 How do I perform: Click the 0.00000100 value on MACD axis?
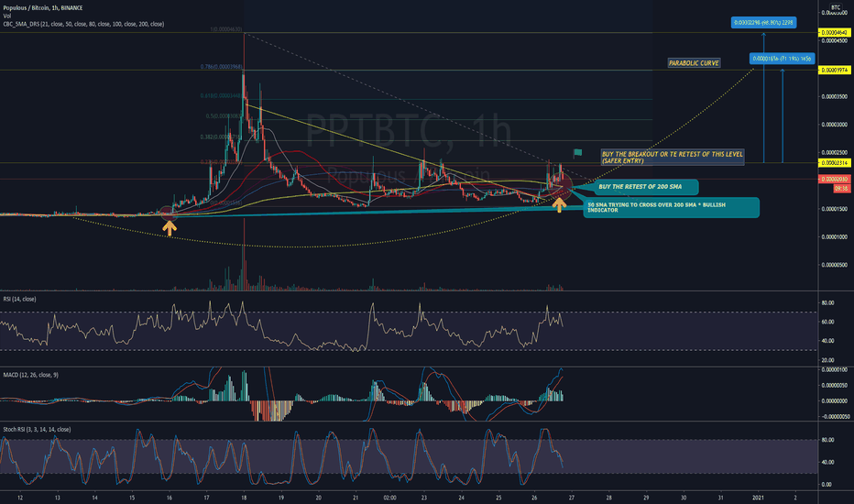tap(835, 370)
